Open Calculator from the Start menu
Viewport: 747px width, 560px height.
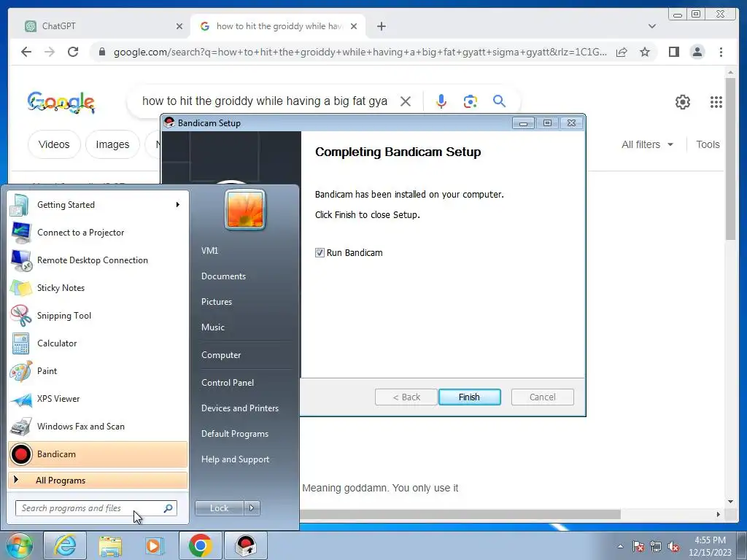pos(98,343)
